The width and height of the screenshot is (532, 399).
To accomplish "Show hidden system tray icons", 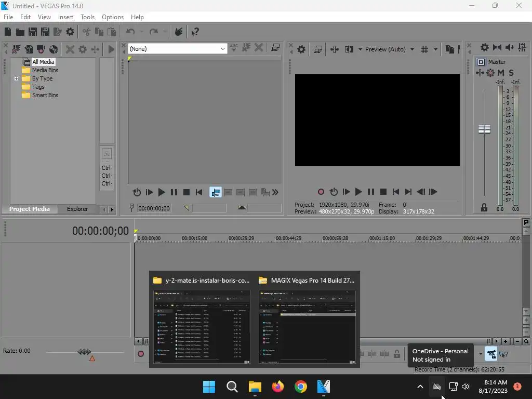I will 420,387.
